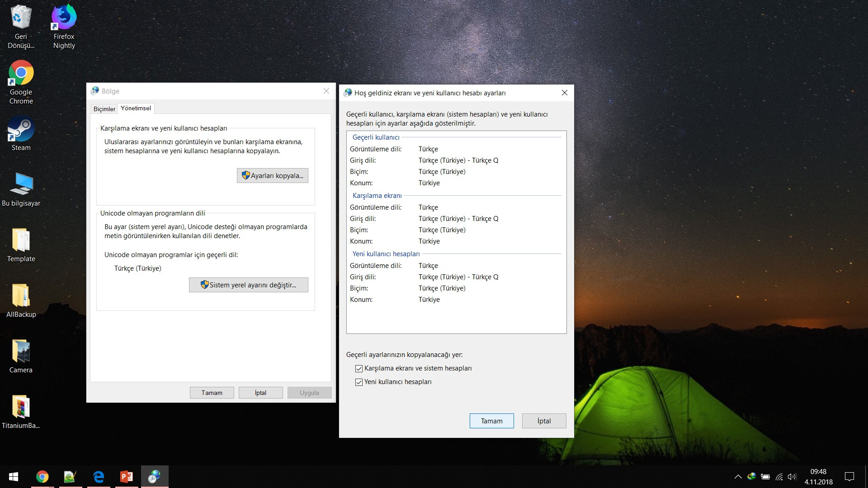Click Sistem yerel ayarını değiştir button
Viewport: 868px width, 488px height.
click(x=249, y=285)
